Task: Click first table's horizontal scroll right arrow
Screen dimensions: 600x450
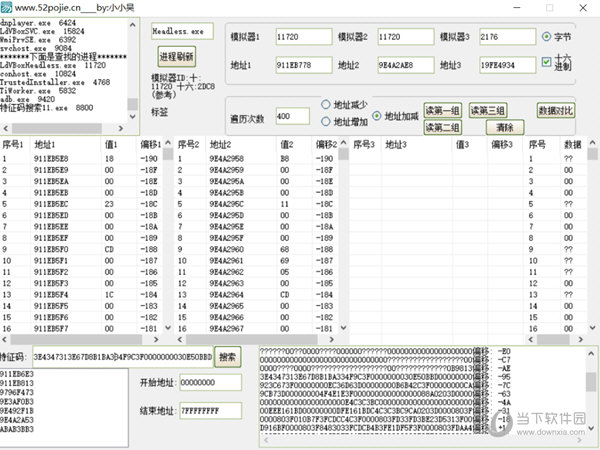Action: tap(156, 339)
